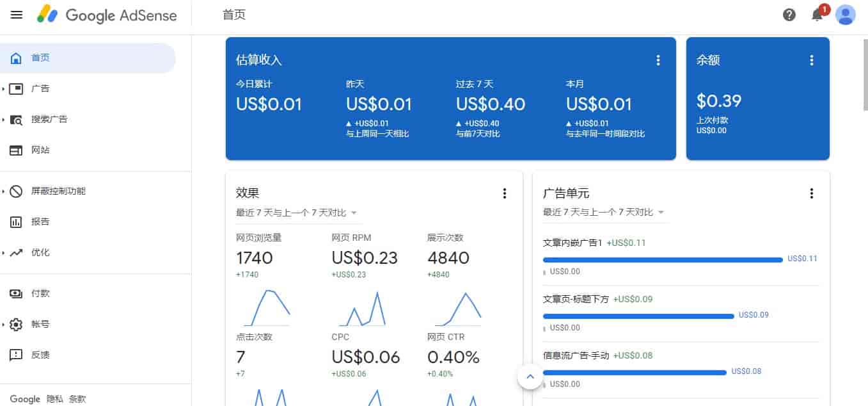Viewport: 868px width, 406px height.
Task: Open the hamburger main menu
Action: [17, 15]
